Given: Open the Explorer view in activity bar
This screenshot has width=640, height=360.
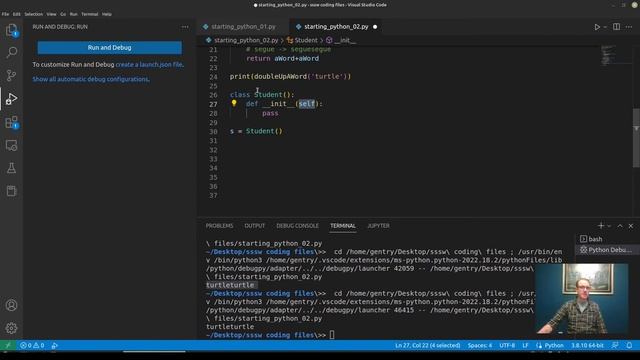Looking at the screenshot, I should [x=11, y=30].
